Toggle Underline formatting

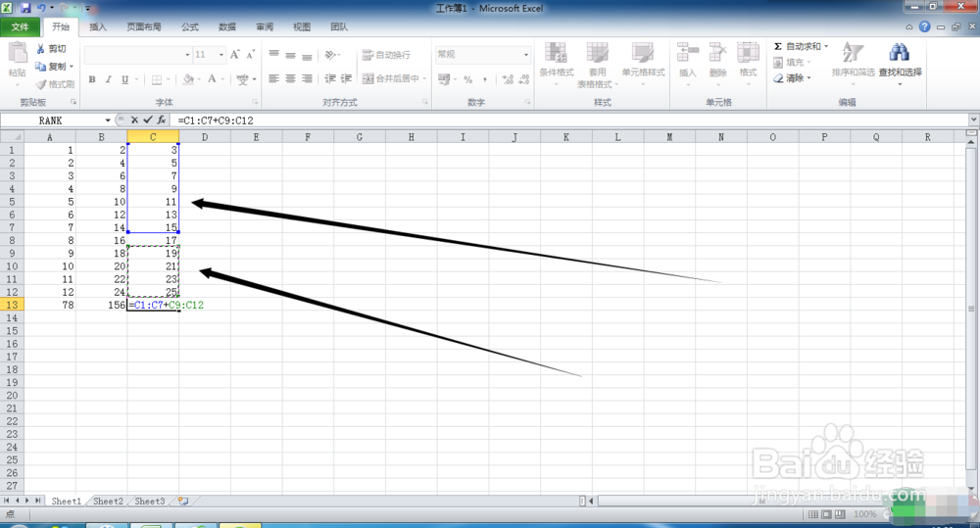coord(125,79)
